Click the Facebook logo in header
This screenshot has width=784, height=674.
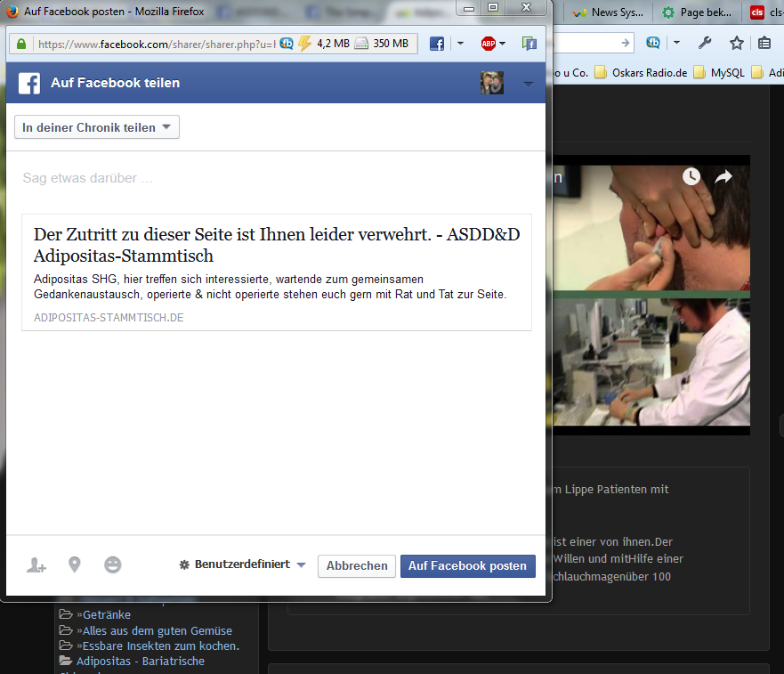[x=29, y=83]
